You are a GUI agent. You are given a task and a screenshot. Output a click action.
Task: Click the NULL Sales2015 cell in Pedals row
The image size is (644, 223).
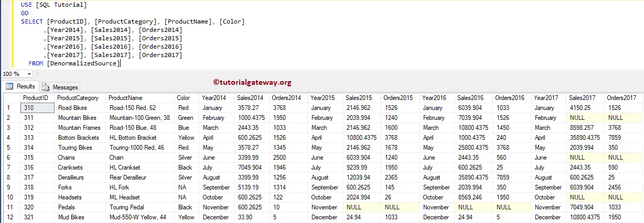coord(361,207)
